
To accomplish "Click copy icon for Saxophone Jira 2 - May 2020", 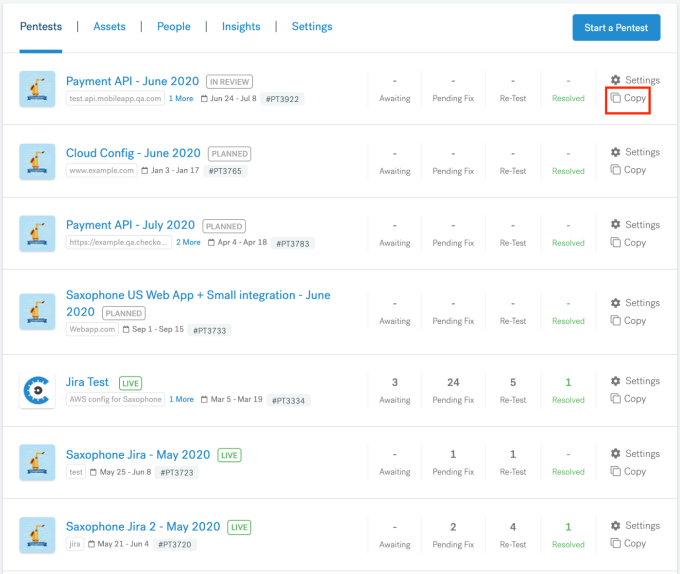I will (615, 543).
